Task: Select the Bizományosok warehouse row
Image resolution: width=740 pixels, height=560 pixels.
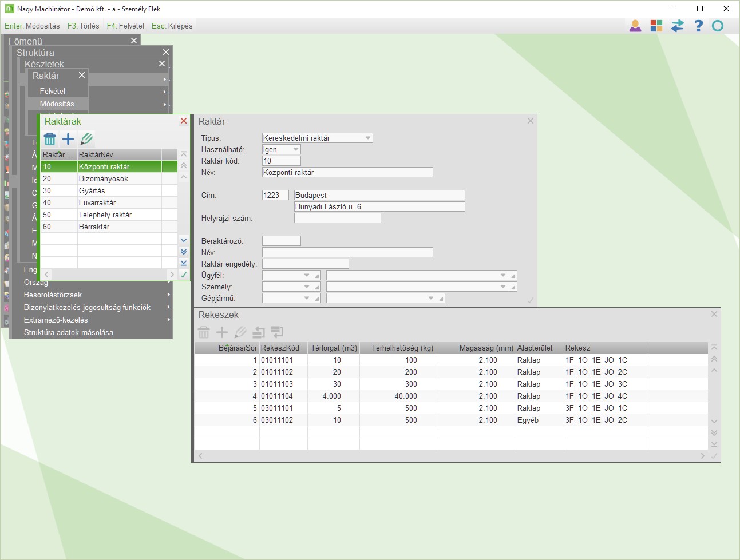Action: [x=104, y=178]
